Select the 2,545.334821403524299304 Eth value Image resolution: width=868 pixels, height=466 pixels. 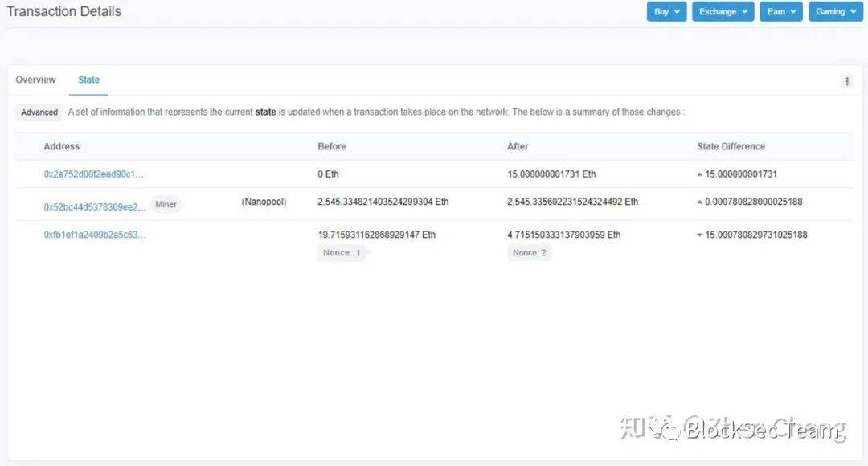(383, 202)
